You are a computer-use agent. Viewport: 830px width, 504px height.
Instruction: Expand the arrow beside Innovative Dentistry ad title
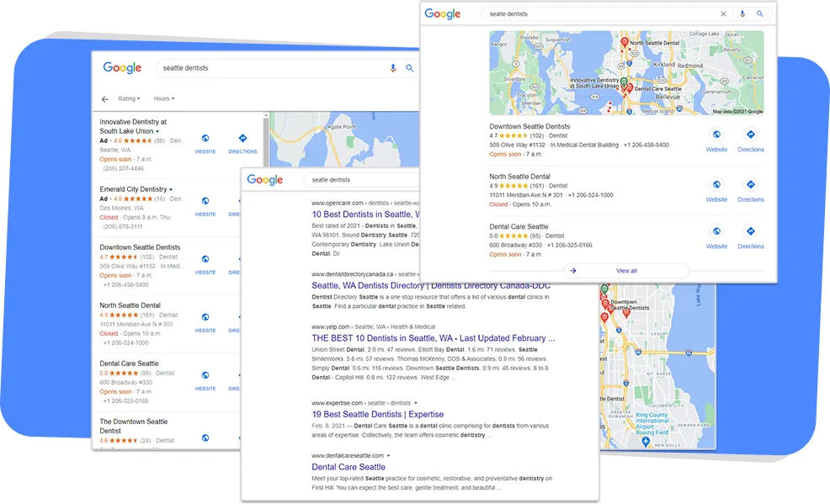point(157,132)
